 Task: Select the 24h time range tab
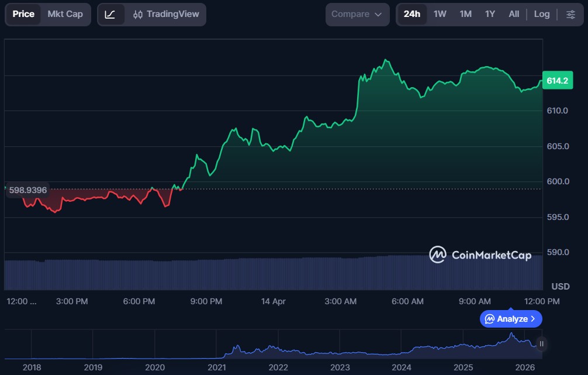click(412, 14)
